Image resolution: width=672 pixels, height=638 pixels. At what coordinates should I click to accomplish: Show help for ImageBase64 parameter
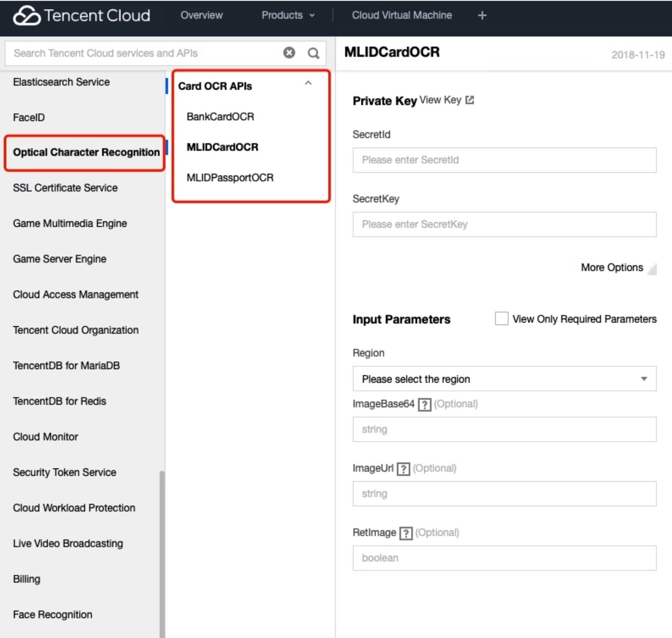tap(424, 404)
